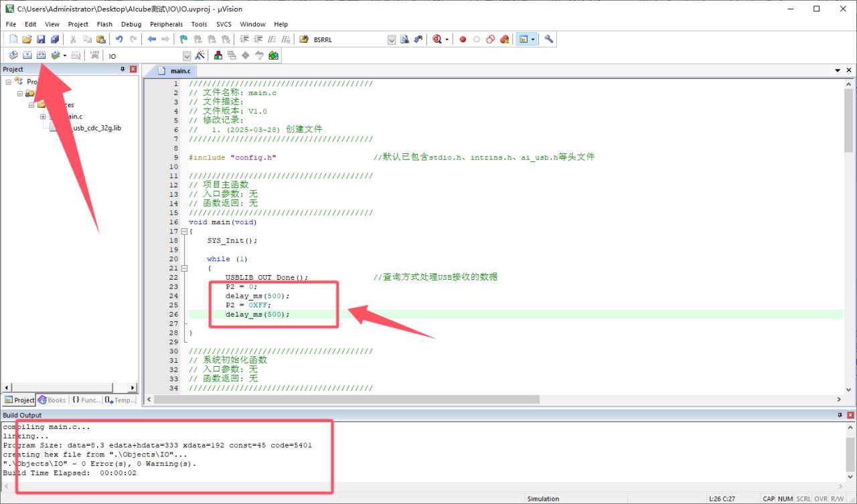The width and height of the screenshot is (857, 504).
Task: Click the SYS_Init(); code line
Action: tap(232, 240)
